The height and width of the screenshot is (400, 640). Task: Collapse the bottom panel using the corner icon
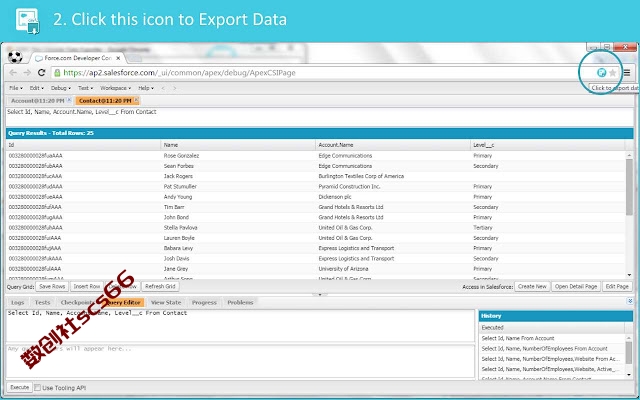tap(630, 301)
